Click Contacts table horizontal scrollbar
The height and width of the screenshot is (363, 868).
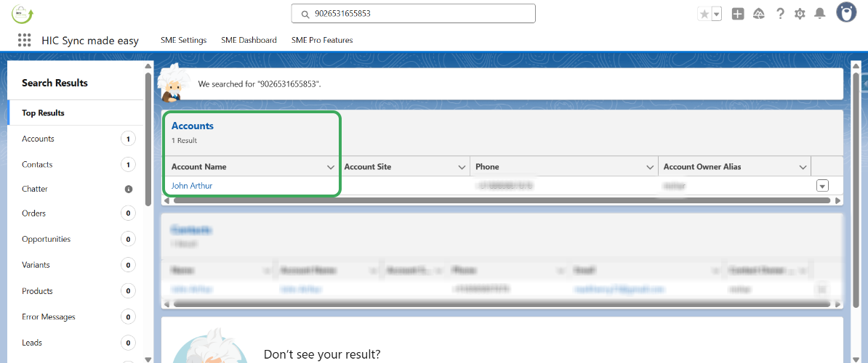pos(502,304)
